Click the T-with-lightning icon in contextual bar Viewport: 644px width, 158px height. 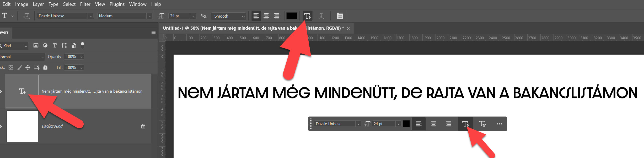[x=466, y=124]
